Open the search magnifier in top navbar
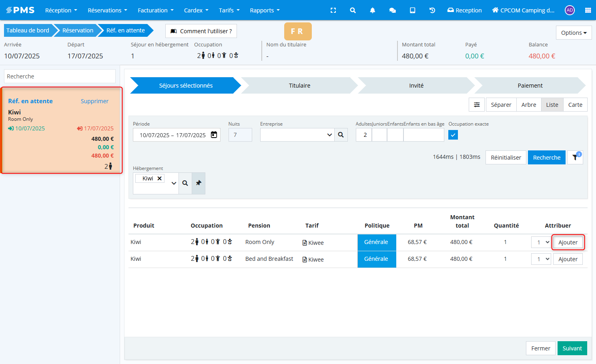 pyautogui.click(x=353, y=10)
